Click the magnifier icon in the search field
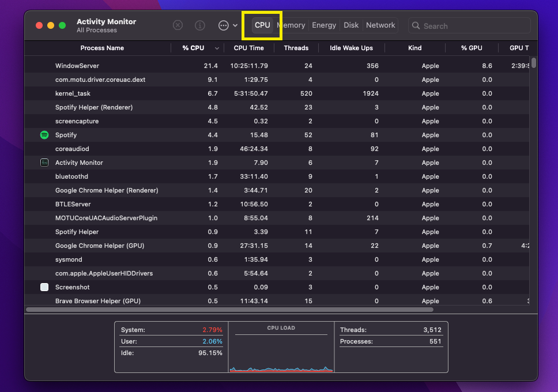The width and height of the screenshot is (558, 392). [416, 25]
